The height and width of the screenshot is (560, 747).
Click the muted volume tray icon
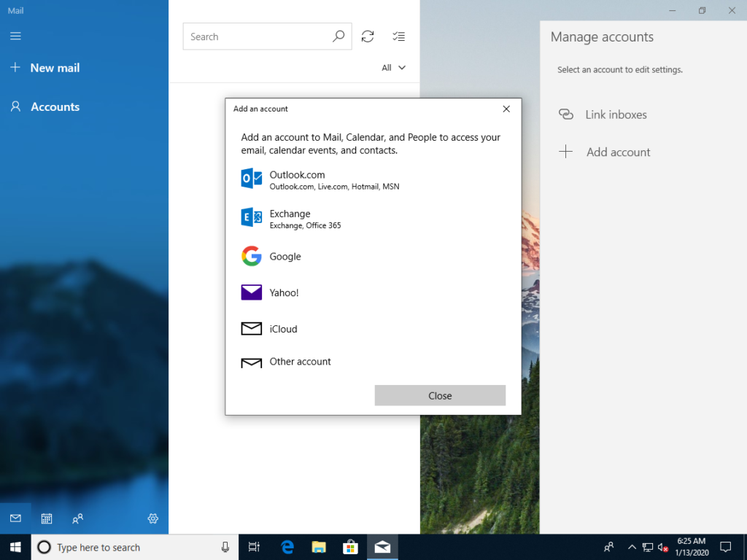[662, 547]
